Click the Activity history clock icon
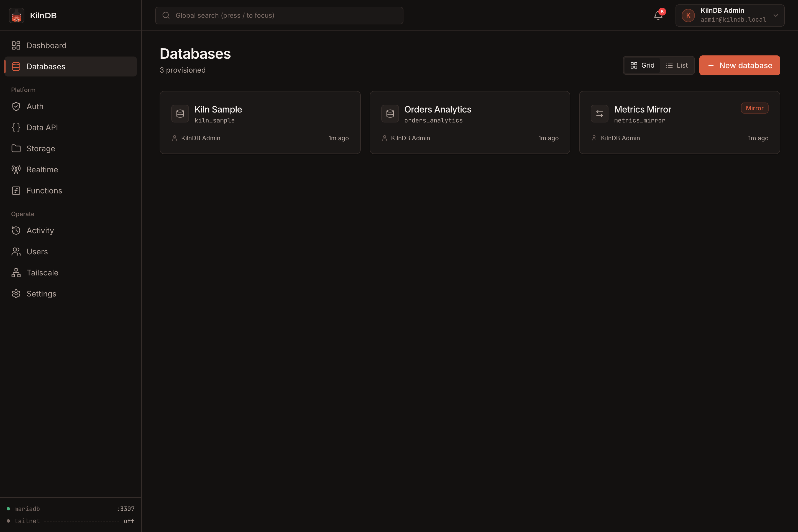This screenshot has width=798, height=532. coord(16,231)
